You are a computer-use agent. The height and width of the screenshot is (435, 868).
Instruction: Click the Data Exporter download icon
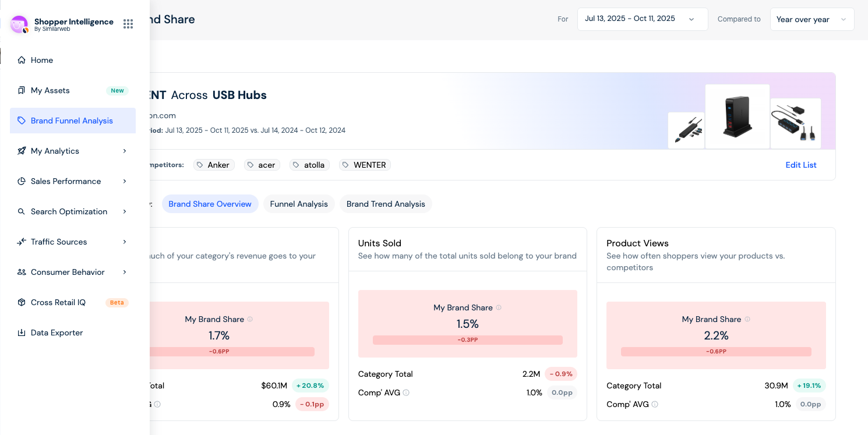coord(22,333)
